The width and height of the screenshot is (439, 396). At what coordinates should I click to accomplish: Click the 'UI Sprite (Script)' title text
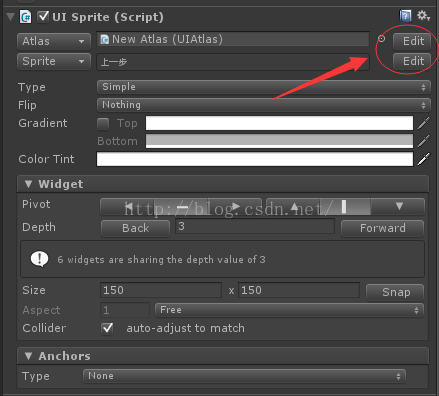click(108, 17)
